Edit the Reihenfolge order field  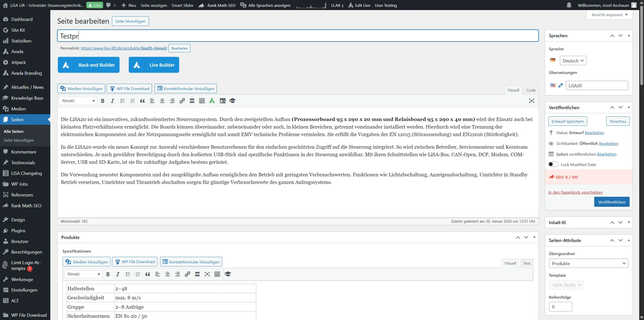click(x=560, y=306)
